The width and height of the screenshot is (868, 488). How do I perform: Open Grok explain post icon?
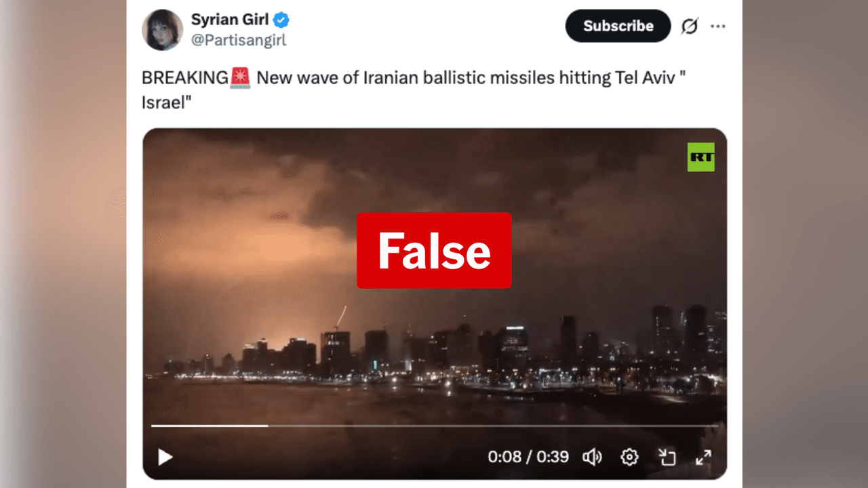[x=689, y=26]
